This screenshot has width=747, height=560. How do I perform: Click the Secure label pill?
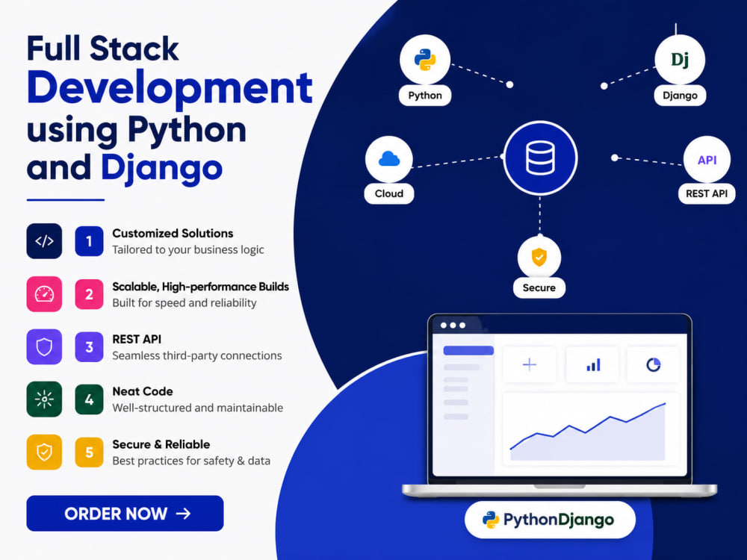(539, 287)
